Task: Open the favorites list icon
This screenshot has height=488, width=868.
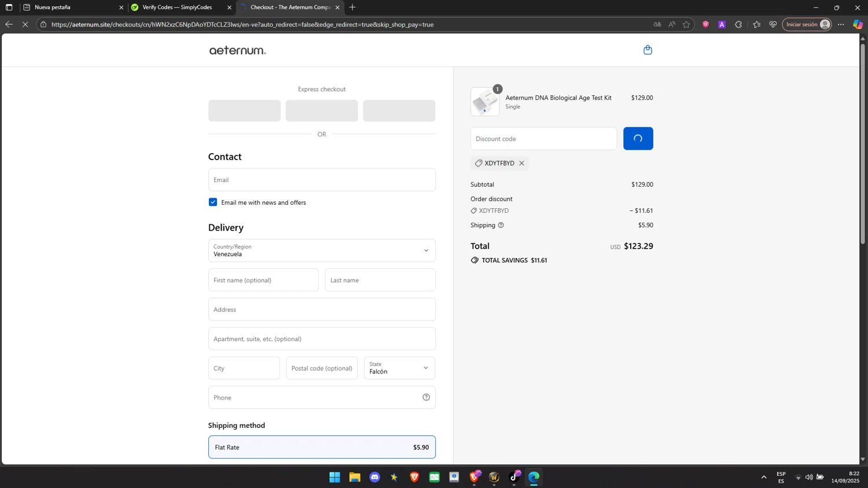Action: [756, 24]
